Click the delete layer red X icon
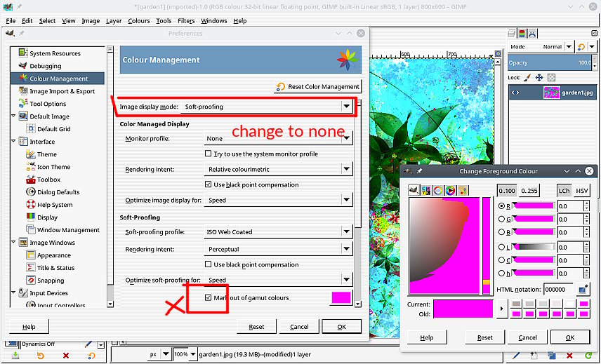Viewport: 601px width, 364px height. click(569, 356)
